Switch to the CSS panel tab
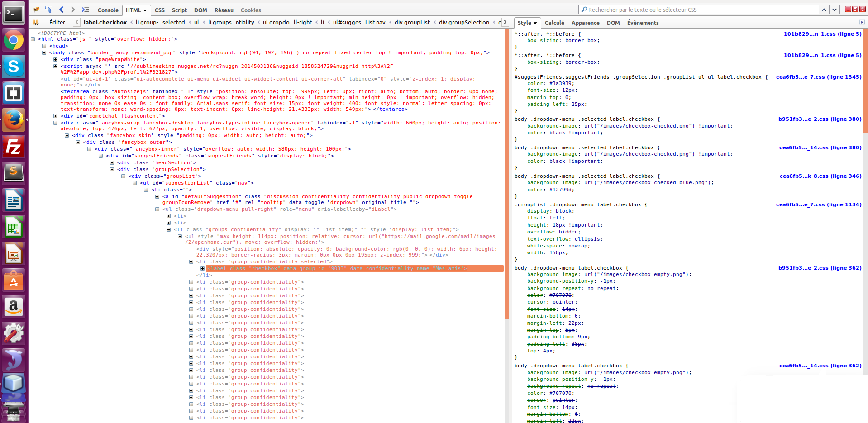This screenshot has height=423, width=868. pos(160,10)
